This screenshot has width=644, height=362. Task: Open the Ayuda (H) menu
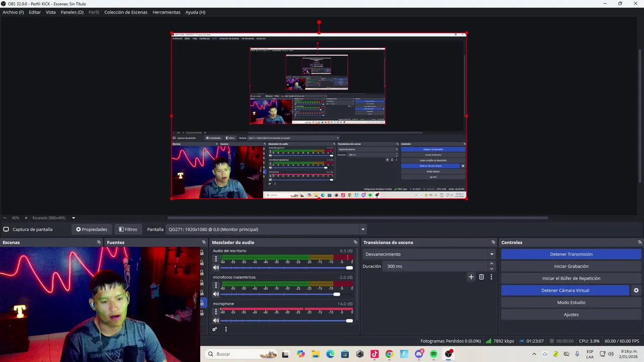pyautogui.click(x=195, y=12)
